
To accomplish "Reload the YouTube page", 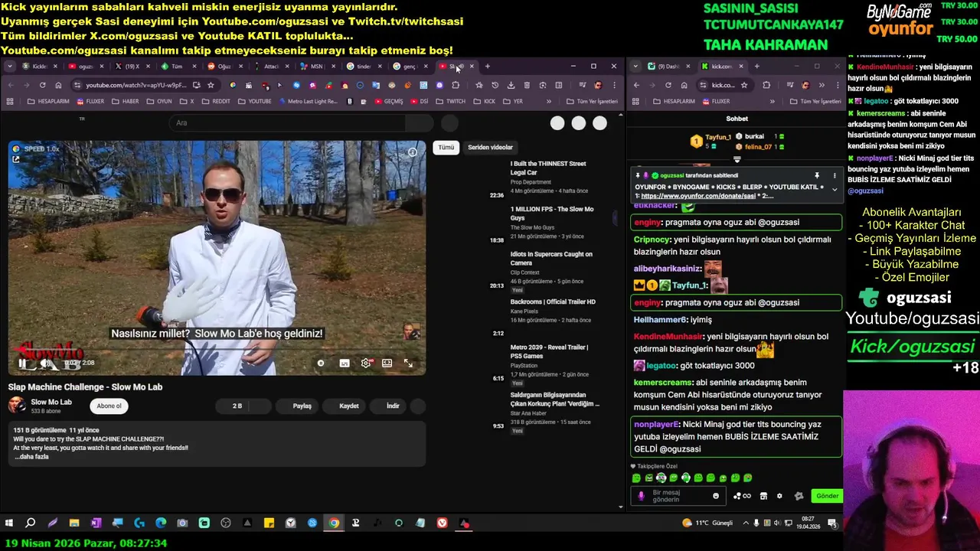I will click(x=42, y=85).
